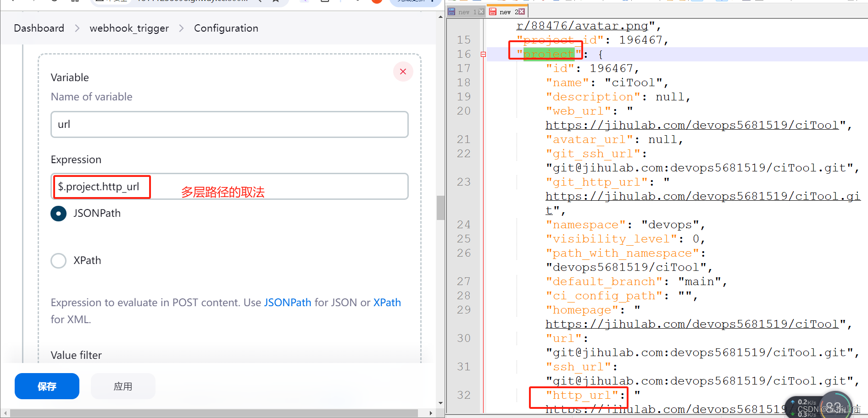
Task: Click the homepage URL link in the editor
Action: pos(692,324)
